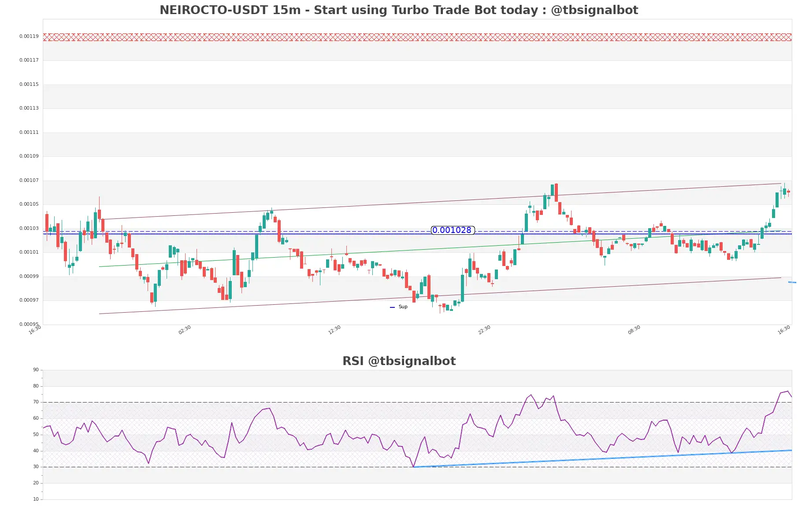The height and width of the screenshot is (532, 798).
Task: Click the 0.00097 price axis label
Action: coord(29,300)
